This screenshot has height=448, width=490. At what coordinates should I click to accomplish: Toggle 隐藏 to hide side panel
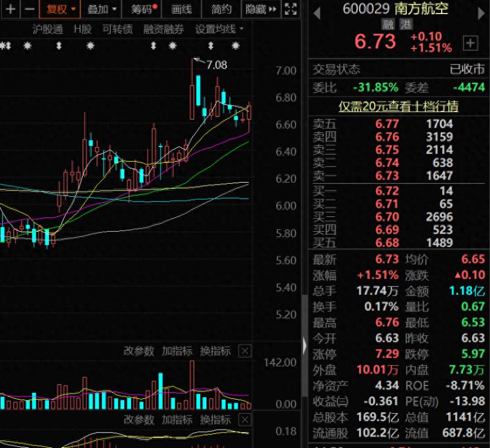(261, 9)
